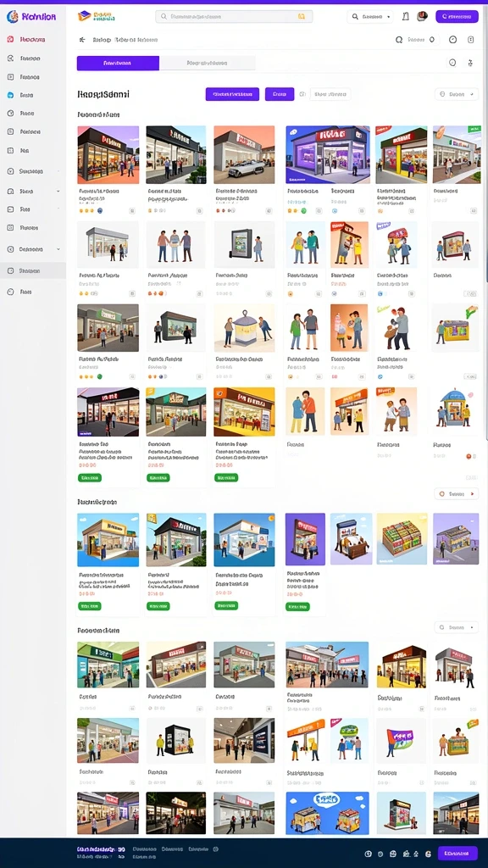Open the blue speech-bubble thumbnail in the bottom row
Image resolution: width=488 pixels, height=868 pixels.
(x=328, y=813)
